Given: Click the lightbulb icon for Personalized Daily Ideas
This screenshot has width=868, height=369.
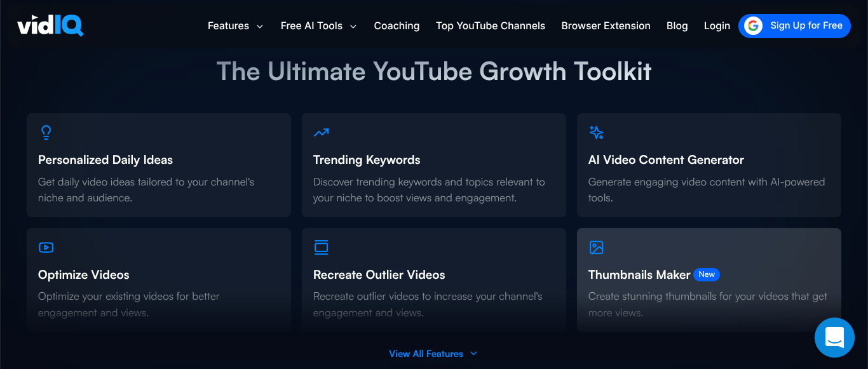Looking at the screenshot, I should click(x=46, y=132).
